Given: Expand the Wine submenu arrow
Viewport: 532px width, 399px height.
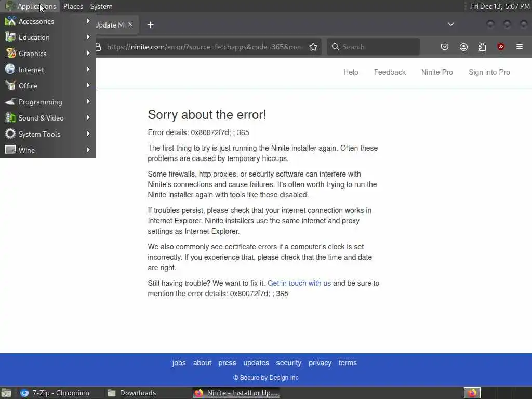Looking at the screenshot, I should click(88, 150).
